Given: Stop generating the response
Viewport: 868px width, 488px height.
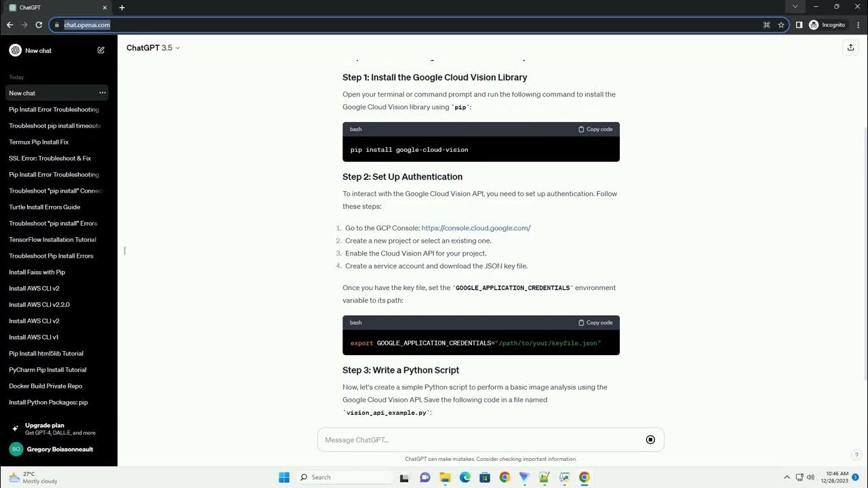Looking at the screenshot, I should point(650,440).
